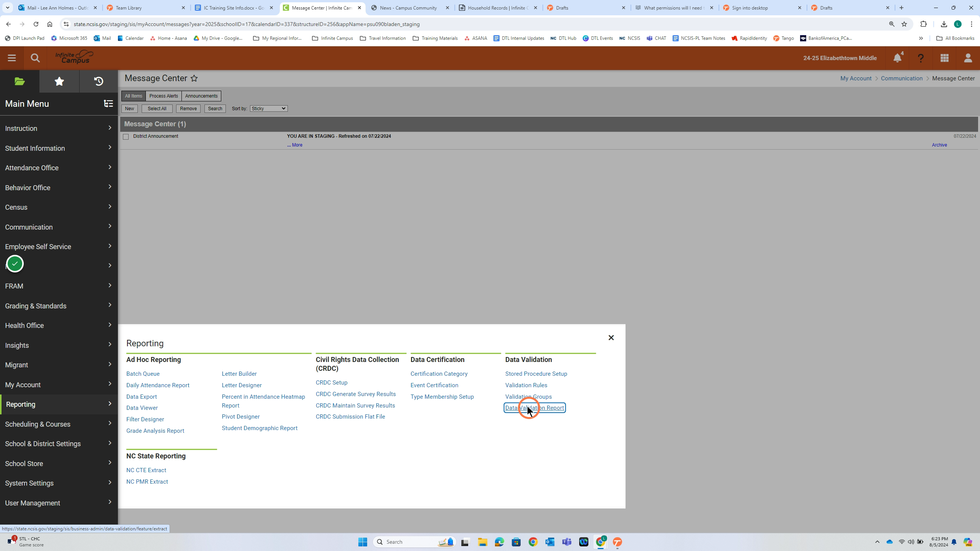Expand the Attendance Office menu
The image size is (980, 551).
pyautogui.click(x=59, y=168)
